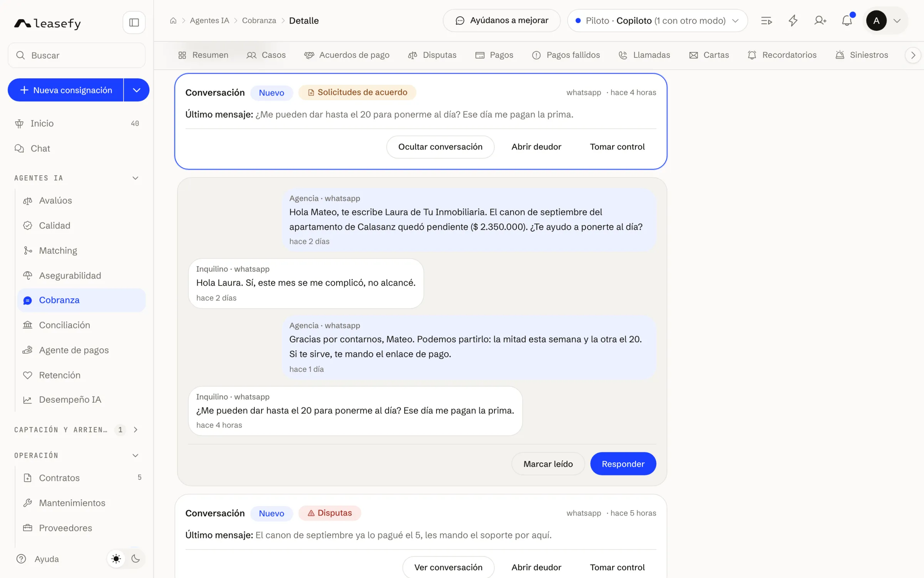Go to Retención agent
This screenshot has width=924, height=578.
(x=81, y=375)
